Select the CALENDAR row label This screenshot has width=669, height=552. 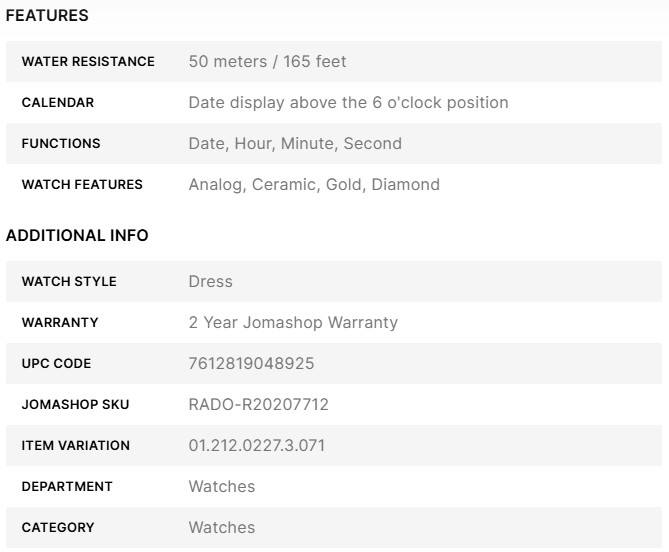pos(58,103)
